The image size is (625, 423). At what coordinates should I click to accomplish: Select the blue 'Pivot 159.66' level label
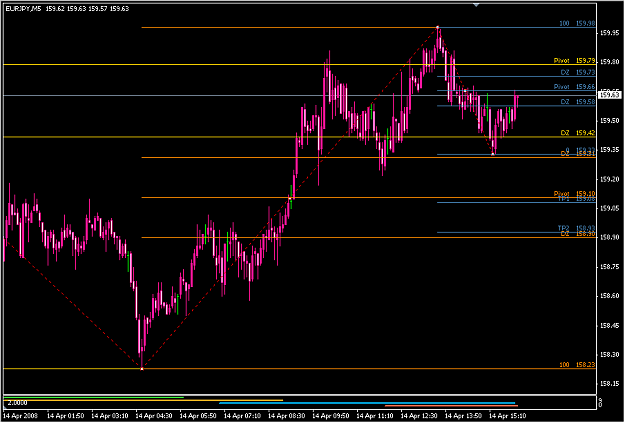(x=574, y=87)
